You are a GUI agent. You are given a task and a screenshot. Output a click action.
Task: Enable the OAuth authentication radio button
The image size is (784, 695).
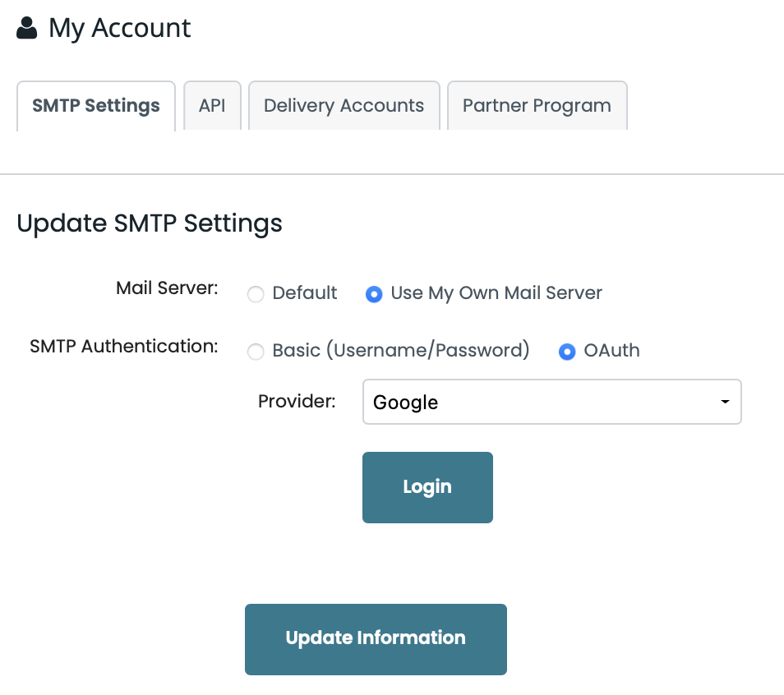pyautogui.click(x=567, y=352)
